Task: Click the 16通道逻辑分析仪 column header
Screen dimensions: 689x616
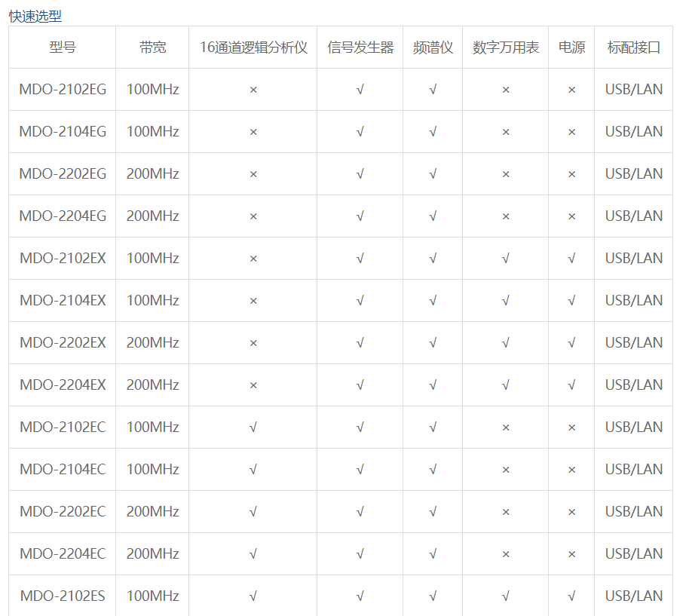Action: click(x=253, y=48)
